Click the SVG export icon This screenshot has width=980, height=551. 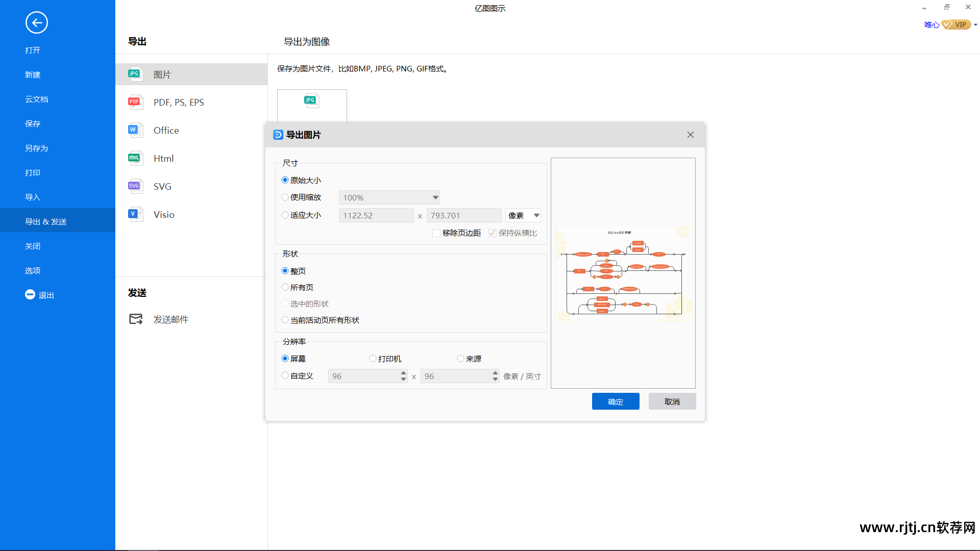click(134, 186)
